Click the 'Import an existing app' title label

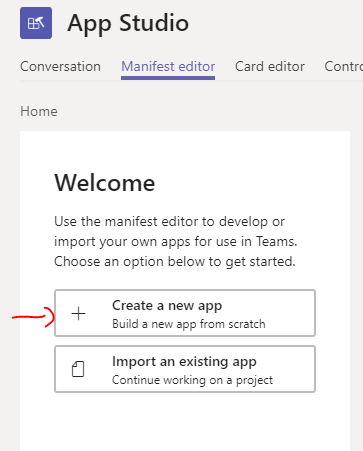[x=184, y=362]
